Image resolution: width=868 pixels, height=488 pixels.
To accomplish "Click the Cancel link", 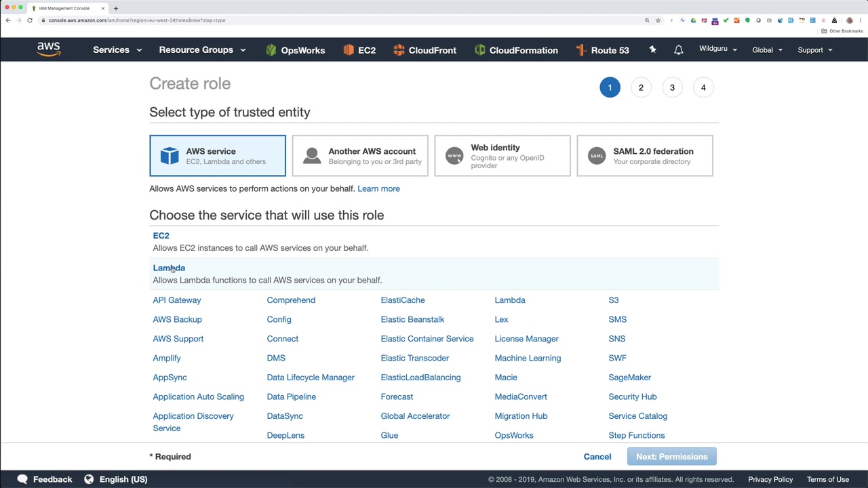I will [597, 457].
